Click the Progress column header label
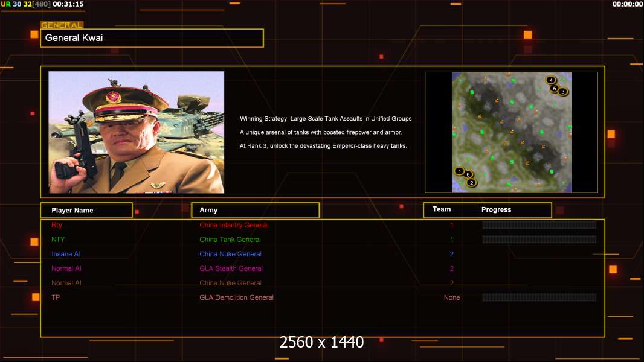This screenshot has height=362, width=644. point(496,210)
